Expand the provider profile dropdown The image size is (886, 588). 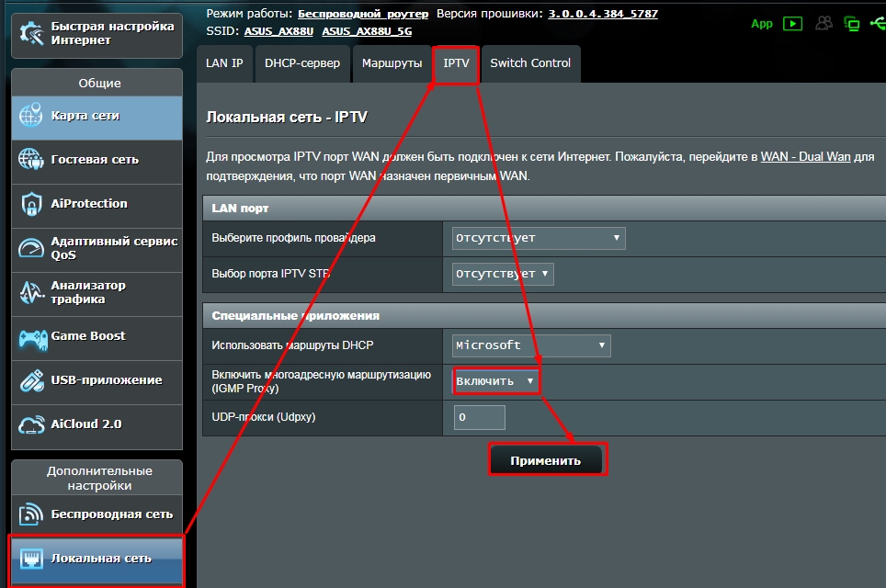click(x=539, y=238)
